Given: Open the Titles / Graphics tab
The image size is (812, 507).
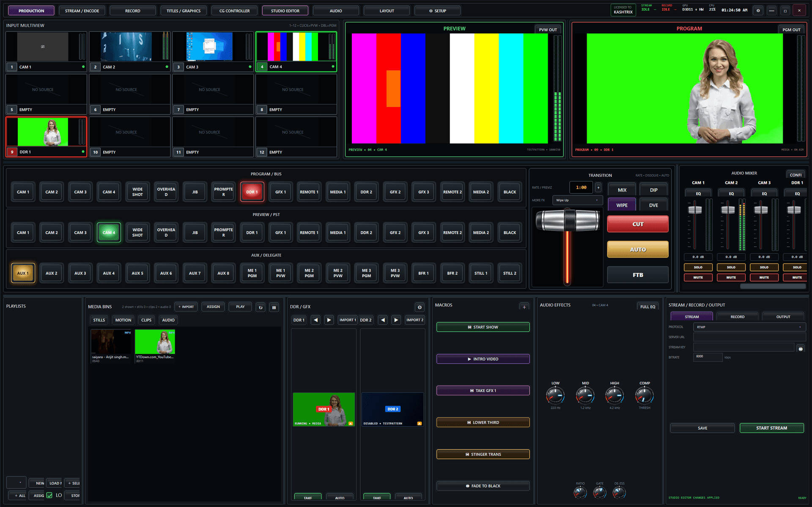Looking at the screenshot, I should coord(184,11).
